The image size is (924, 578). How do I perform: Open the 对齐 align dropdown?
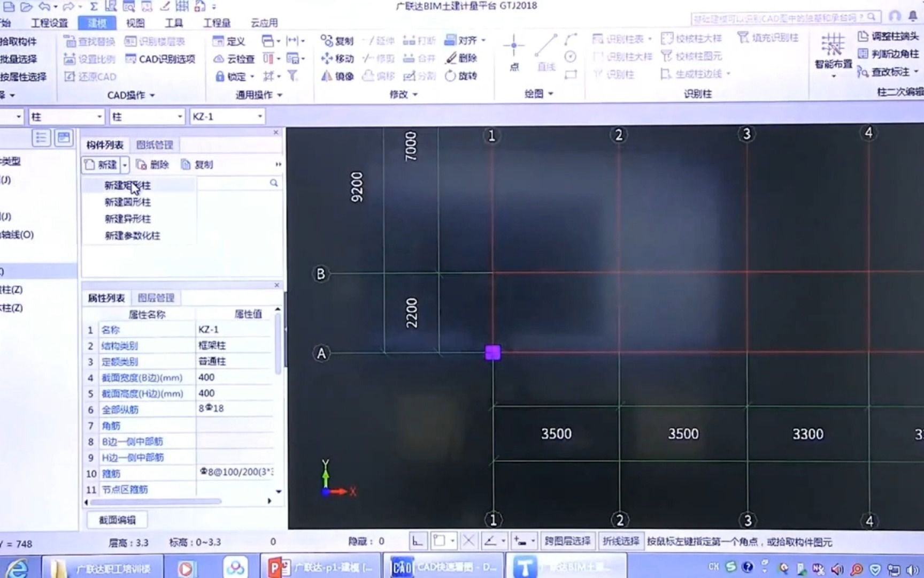coord(483,40)
